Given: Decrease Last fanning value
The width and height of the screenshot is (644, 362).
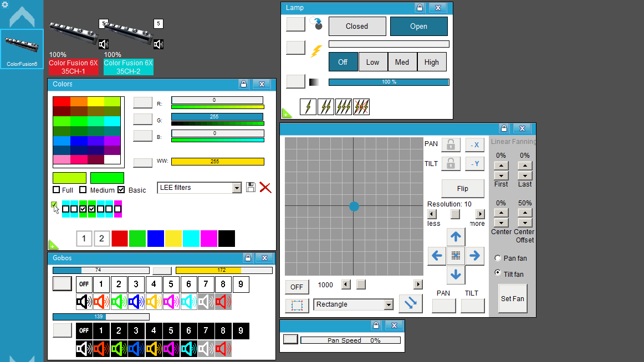Looking at the screenshot, I should pos(525,175).
